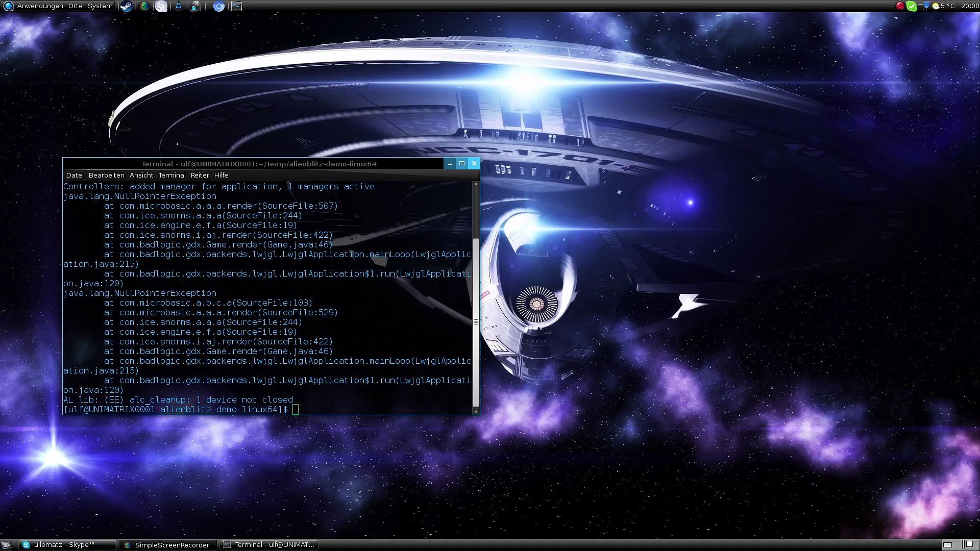Click the red recording tray icon

(900, 6)
